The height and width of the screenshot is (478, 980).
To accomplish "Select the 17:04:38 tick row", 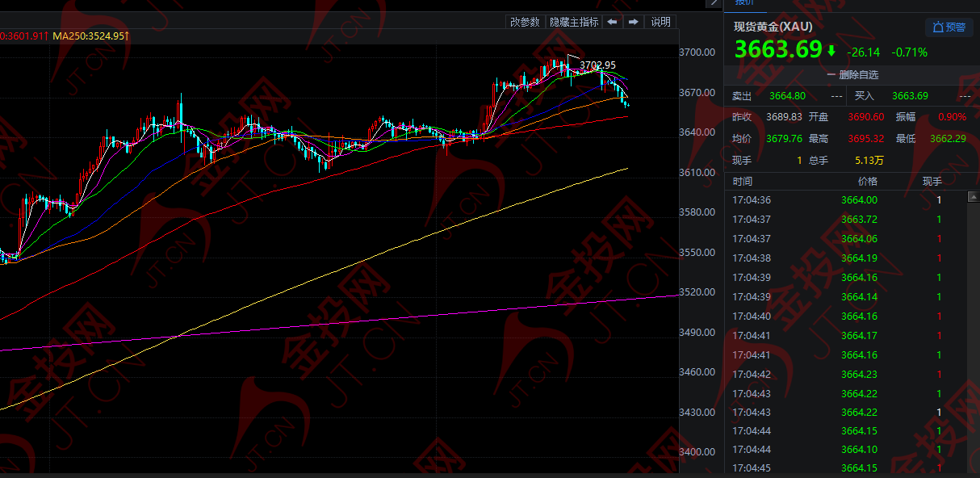I will [845, 258].
